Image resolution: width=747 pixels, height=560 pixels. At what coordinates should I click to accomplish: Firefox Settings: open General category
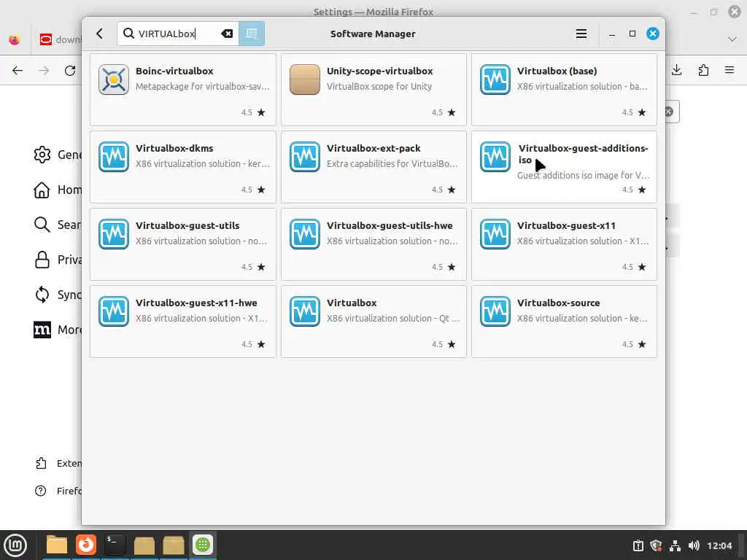click(x=58, y=155)
